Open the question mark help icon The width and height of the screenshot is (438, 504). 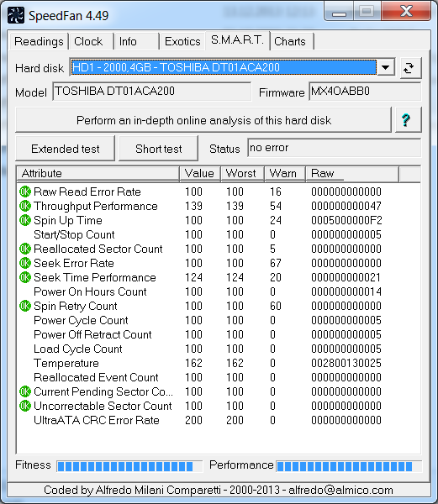coord(408,120)
